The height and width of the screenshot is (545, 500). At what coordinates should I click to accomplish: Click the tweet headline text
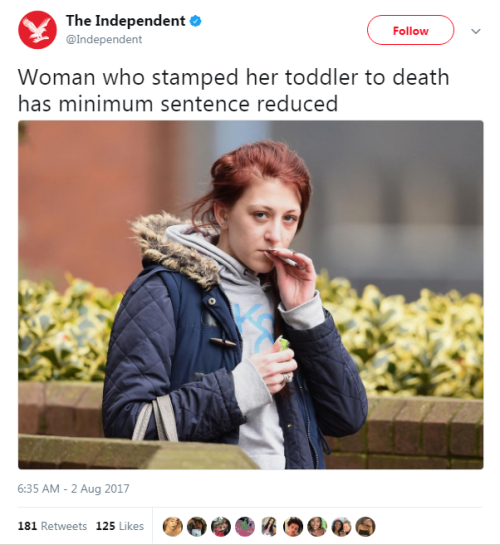point(233,90)
